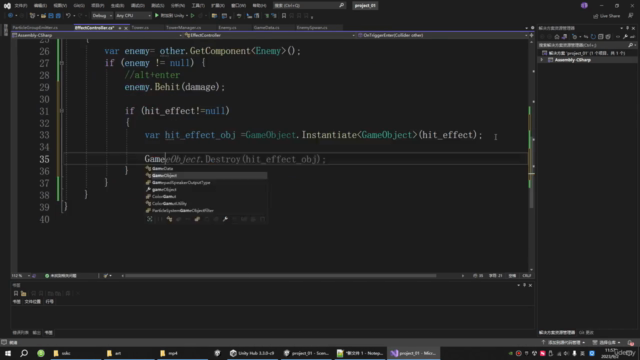
Task: Open Windows taskbar search
Action: click(x=24, y=353)
